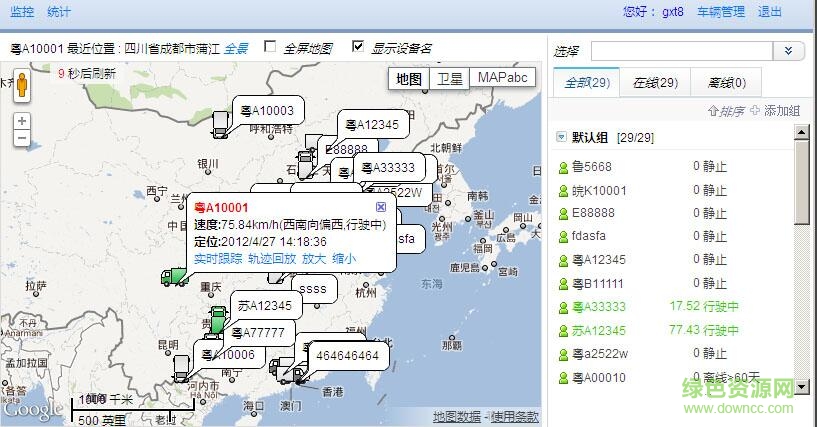817x427 pixels.
Task: Switch map to 卫星 satellite view
Action: [450, 79]
